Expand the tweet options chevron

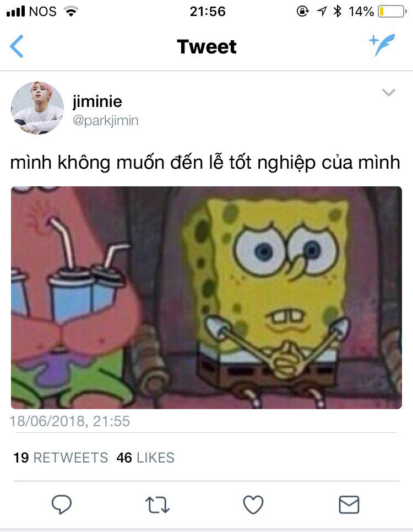tap(388, 92)
